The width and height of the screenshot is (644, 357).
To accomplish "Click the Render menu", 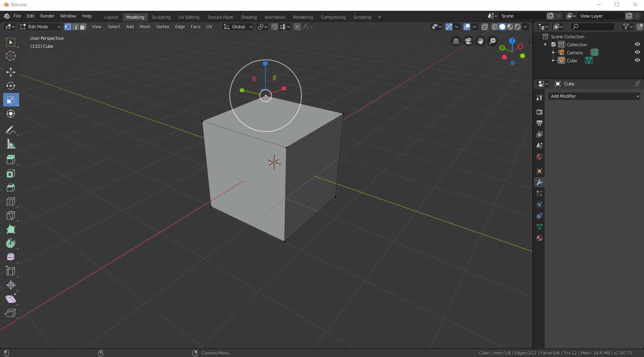I will tap(47, 16).
